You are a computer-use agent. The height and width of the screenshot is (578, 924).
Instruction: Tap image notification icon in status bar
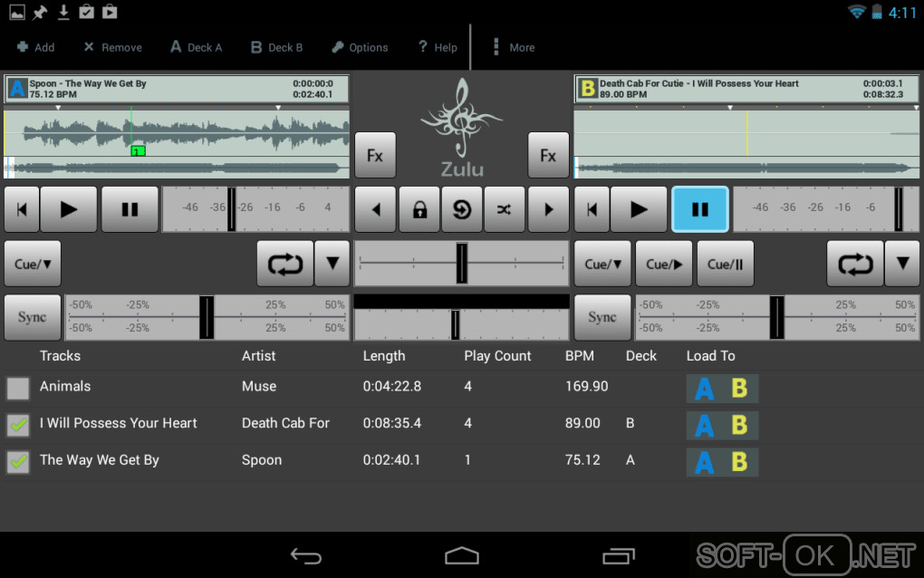coord(17,12)
